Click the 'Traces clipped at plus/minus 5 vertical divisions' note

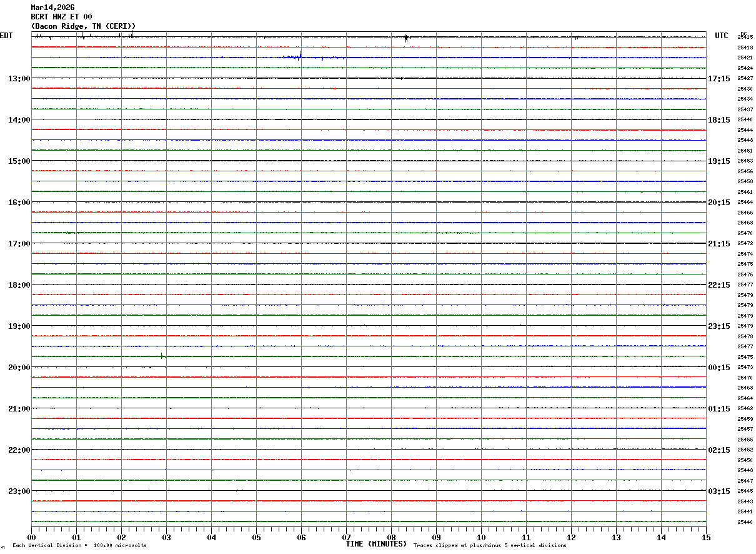490,546
